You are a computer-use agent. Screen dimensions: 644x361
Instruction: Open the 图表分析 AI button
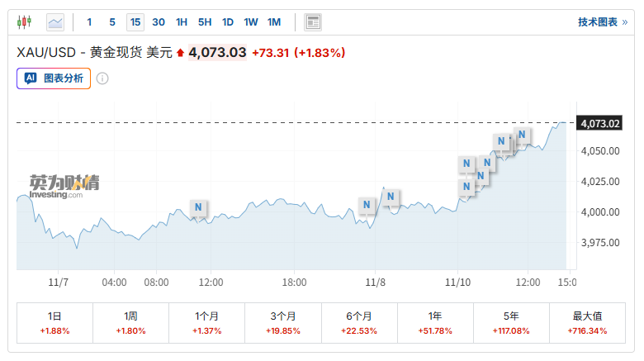click(54, 78)
